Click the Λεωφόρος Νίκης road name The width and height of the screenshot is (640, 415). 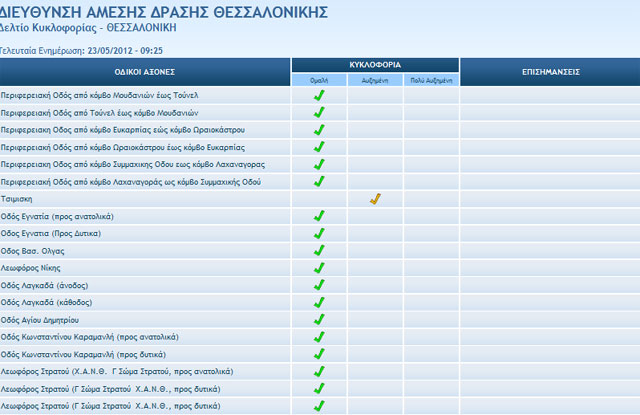click(x=32, y=268)
